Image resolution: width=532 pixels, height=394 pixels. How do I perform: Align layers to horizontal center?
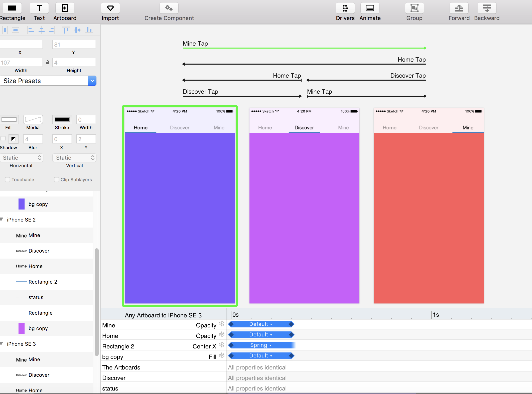pos(42,30)
